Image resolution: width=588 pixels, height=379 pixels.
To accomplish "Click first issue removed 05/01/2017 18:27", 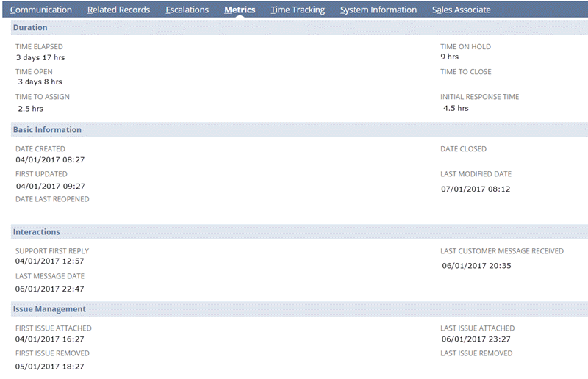I will 49,367.
